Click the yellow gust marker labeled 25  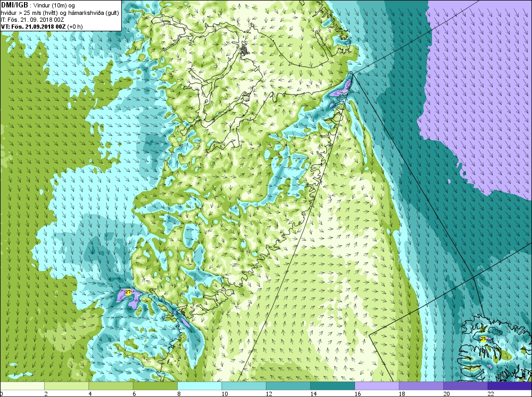[x=484, y=339]
